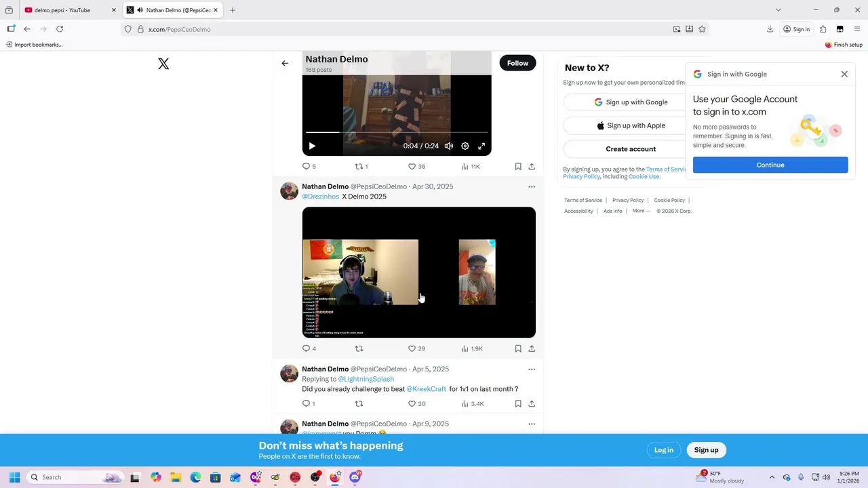Repost the video post with 1 repost
Image resolution: width=868 pixels, height=488 pixels.
(361, 166)
